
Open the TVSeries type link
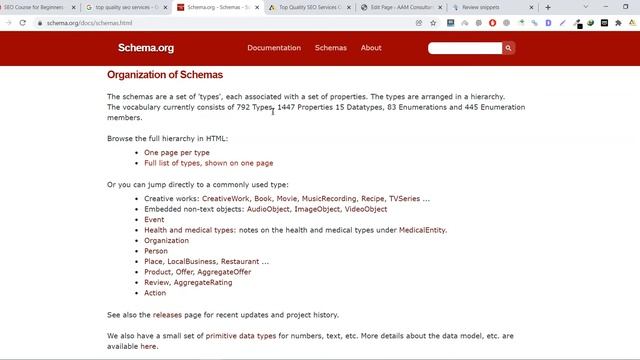(x=404, y=198)
